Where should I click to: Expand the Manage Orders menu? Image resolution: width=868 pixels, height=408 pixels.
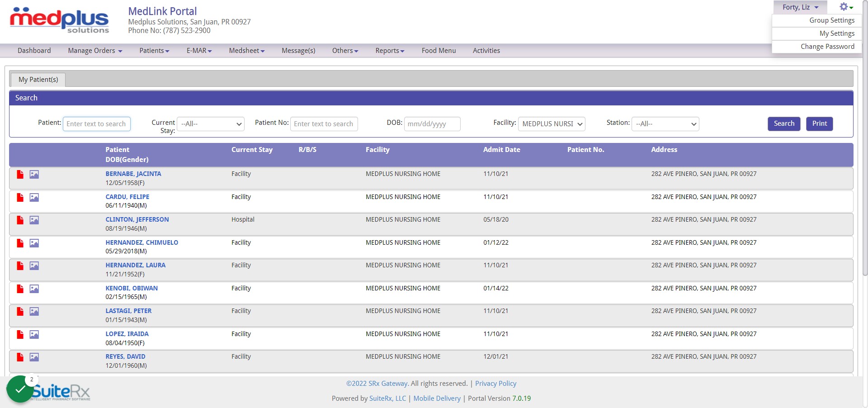click(x=95, y=51)
